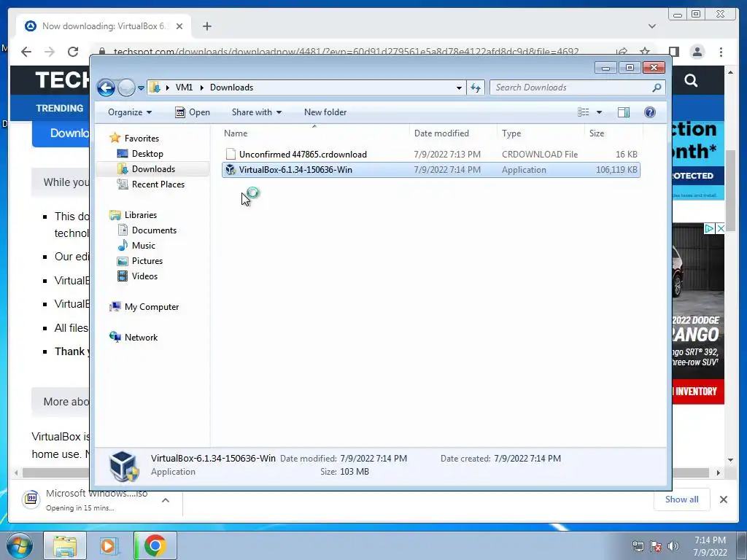This screenshot has height=560, width=747.
Task: Open Chrome profile avatar
Action: click(x=697, y=52)
